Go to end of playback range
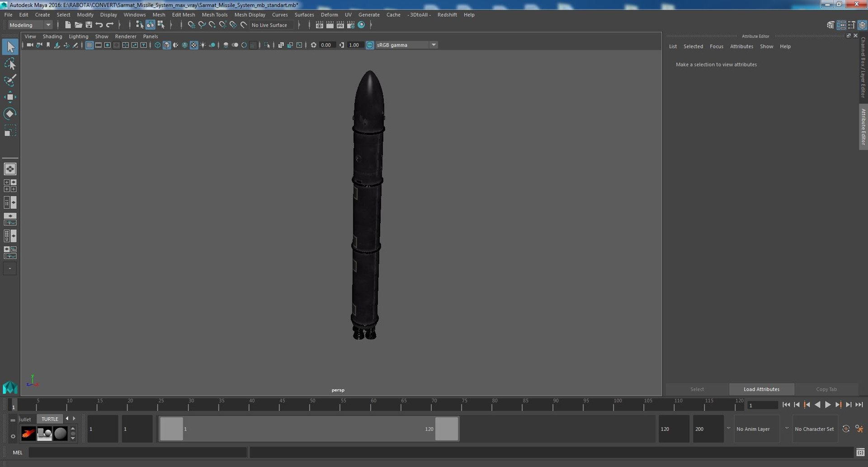The height and width of the screenshot is (467, 868). pos(859,405)
